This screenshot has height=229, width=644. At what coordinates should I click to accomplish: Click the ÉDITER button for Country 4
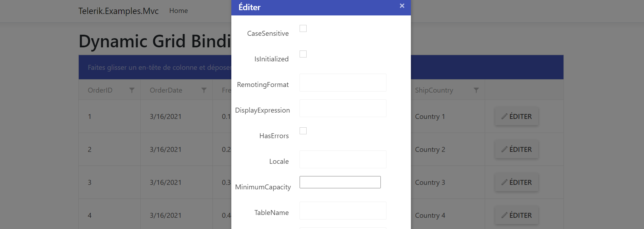[x=517, y=215]
